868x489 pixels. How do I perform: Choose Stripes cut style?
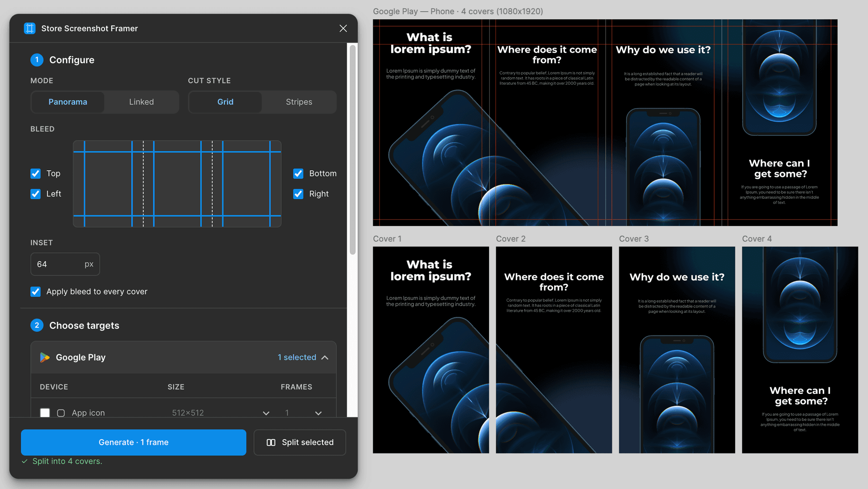pos(299,102)
